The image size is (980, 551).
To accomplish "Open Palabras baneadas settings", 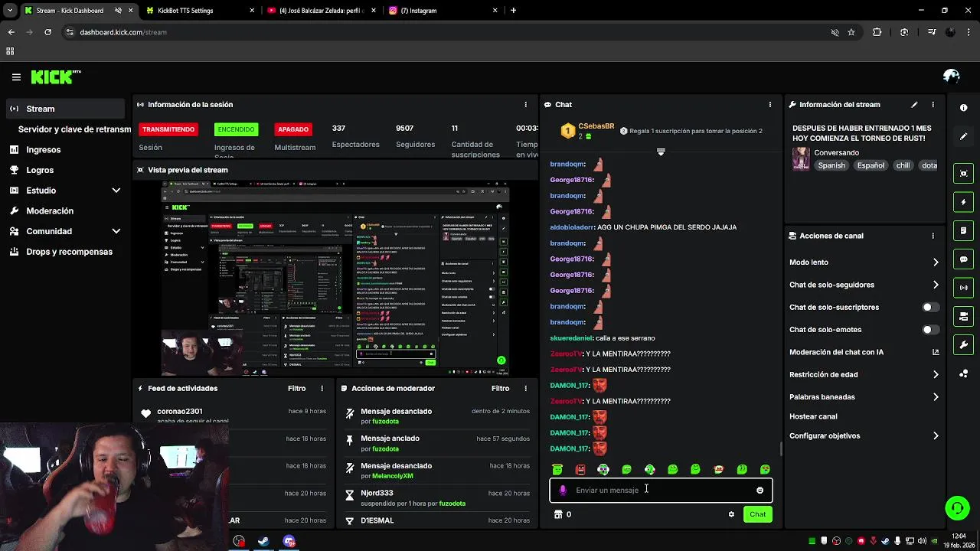I will (864, 397).
